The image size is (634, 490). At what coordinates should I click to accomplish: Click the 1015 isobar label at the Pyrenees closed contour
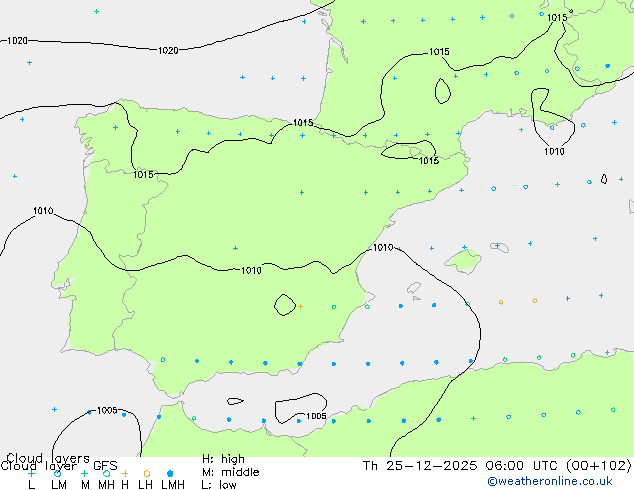(x=429, y=161)
